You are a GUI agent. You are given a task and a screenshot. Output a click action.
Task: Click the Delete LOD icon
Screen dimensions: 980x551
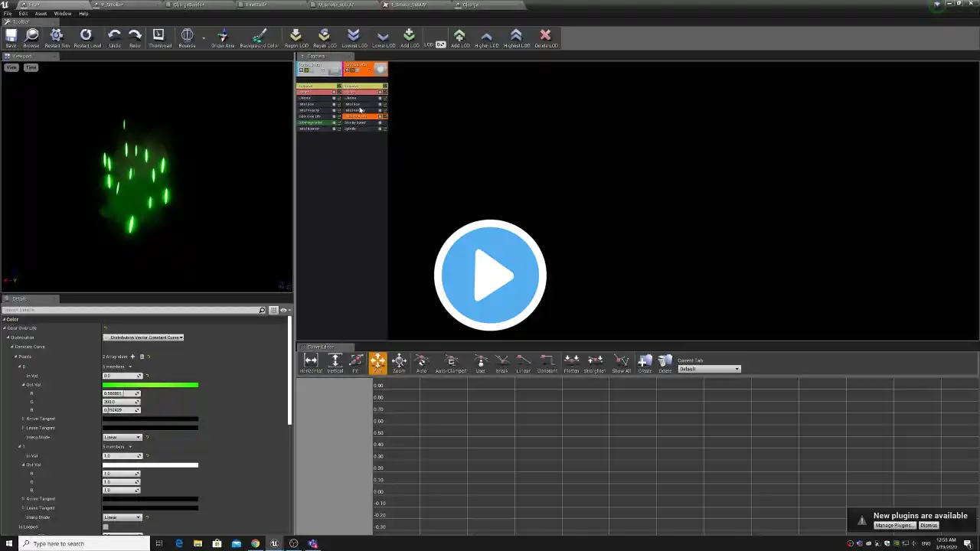pos(546,37)
